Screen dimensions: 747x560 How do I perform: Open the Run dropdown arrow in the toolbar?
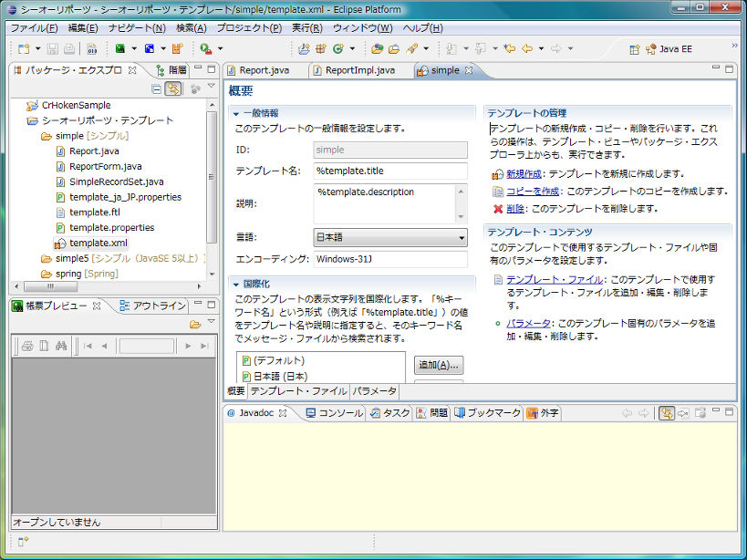click(163, 48)
